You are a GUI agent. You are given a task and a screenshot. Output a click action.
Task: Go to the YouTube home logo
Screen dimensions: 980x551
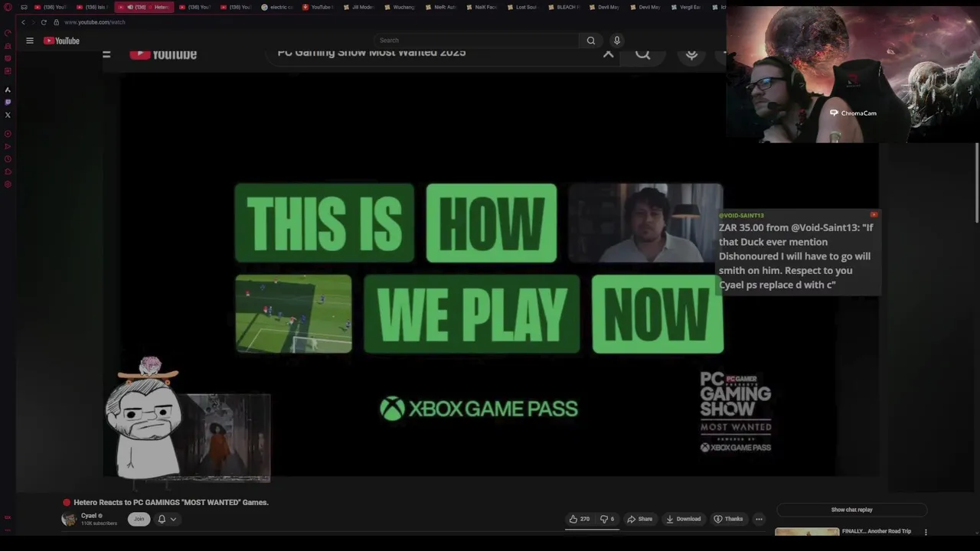(61, 41)
